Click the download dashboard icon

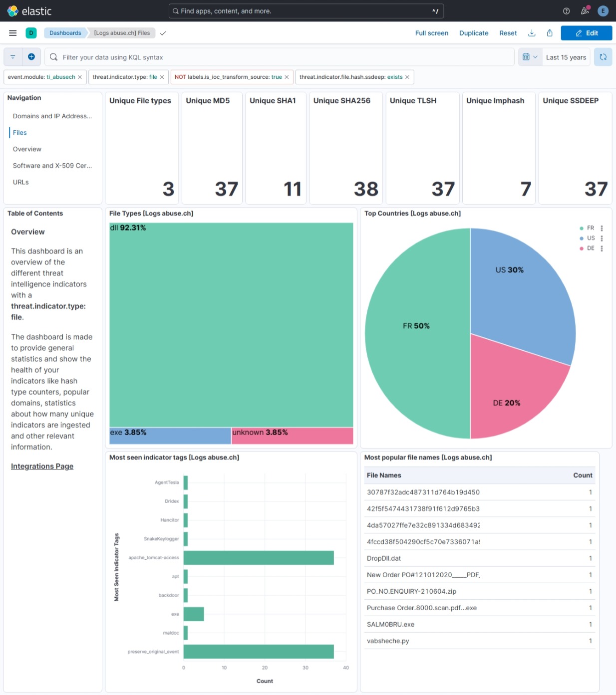tap(532, 33)
